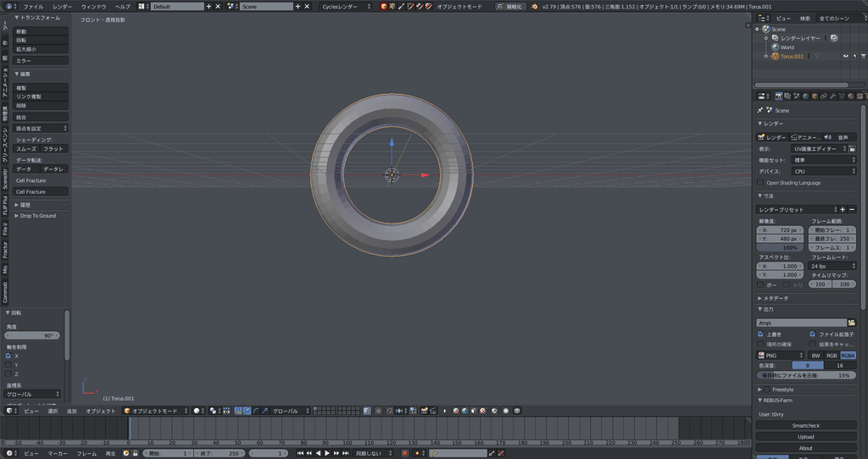Click the Upload button

point(806,437)
